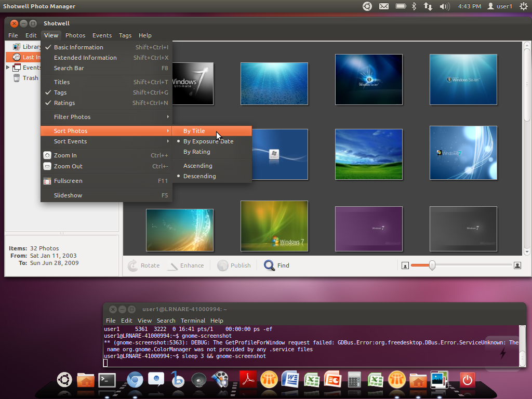Expand the Events tree arrow in sidebar

tap(8, 68)
